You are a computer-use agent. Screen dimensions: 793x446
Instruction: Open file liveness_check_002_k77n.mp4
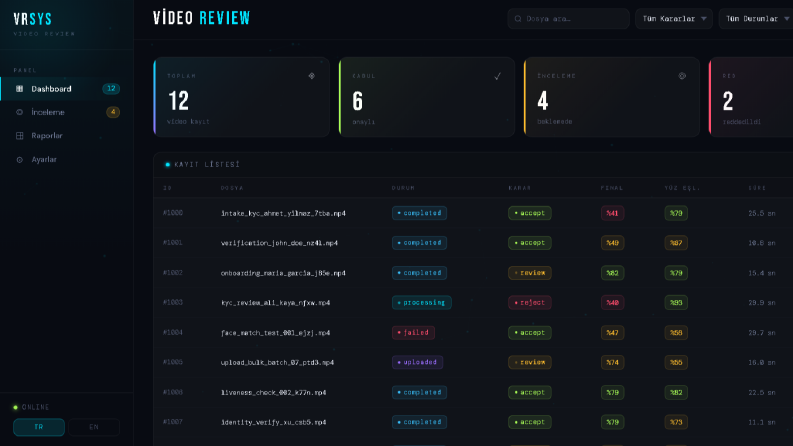pyautogui.click(x=274, y=392)
